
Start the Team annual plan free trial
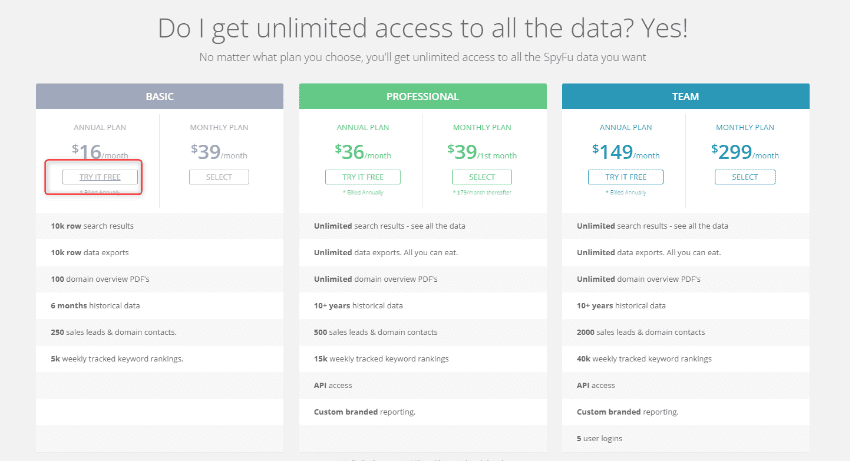(x=626, y=177)
